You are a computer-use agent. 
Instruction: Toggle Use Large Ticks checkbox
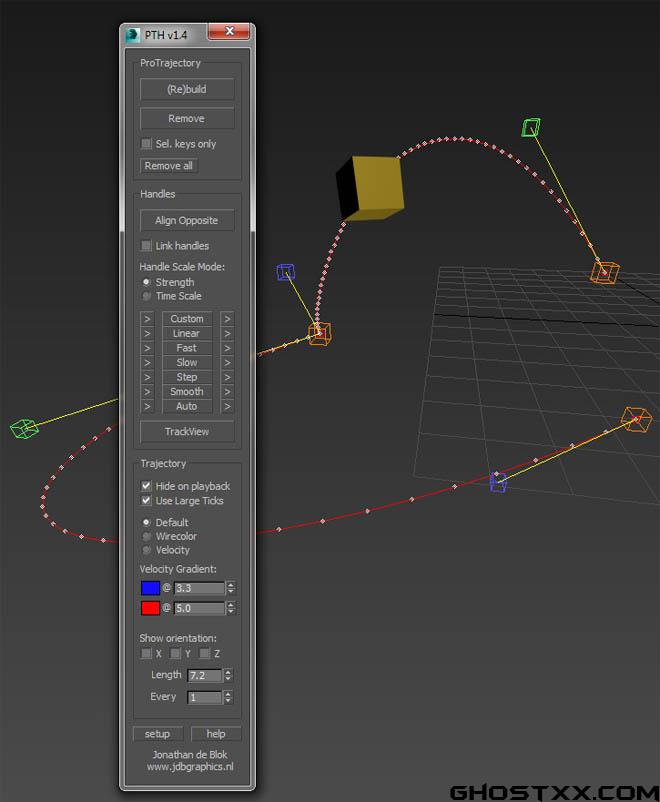point(146,500)
